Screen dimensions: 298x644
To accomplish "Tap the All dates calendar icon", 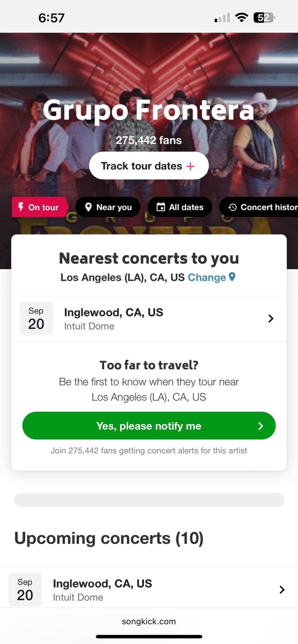I will tap(161, 207).
